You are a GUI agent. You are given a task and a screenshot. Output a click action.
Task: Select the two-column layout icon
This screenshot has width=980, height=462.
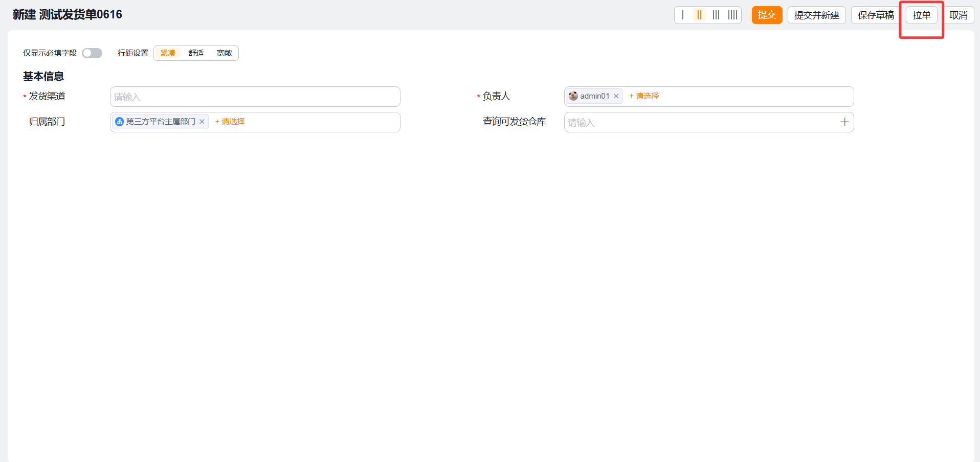(699, 15)
